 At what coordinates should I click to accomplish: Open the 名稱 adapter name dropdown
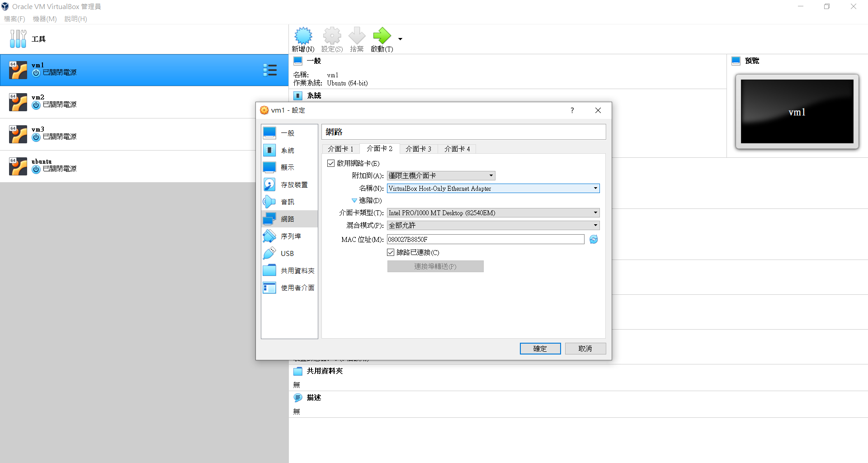click(493, 188)
